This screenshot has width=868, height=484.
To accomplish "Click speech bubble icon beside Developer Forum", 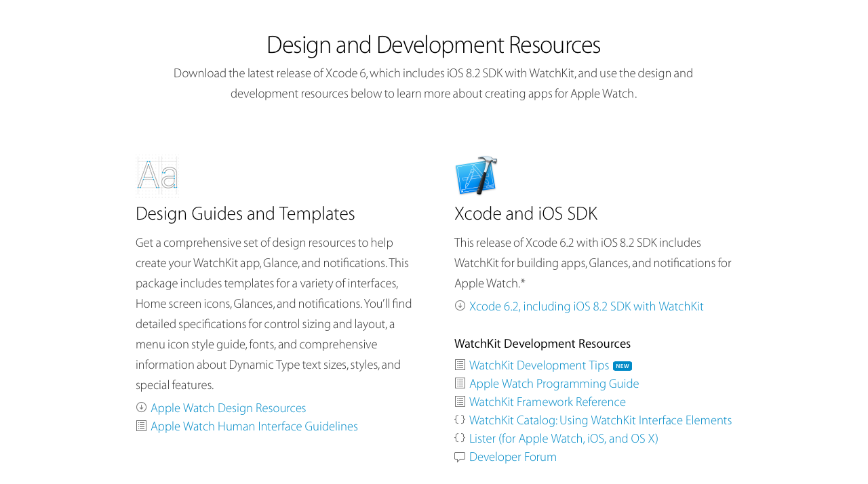I will click(x=460, y=457).
